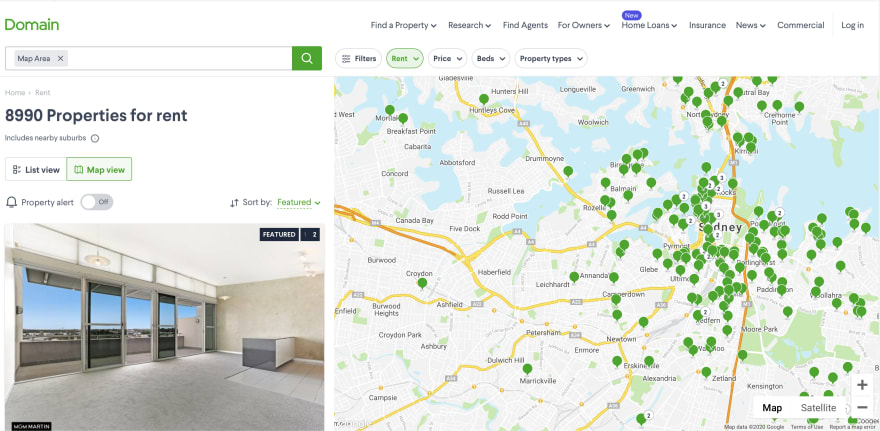Select the property pin near Croydon
The width and height of the screenshot is (880, 431).
coord(422,283)
